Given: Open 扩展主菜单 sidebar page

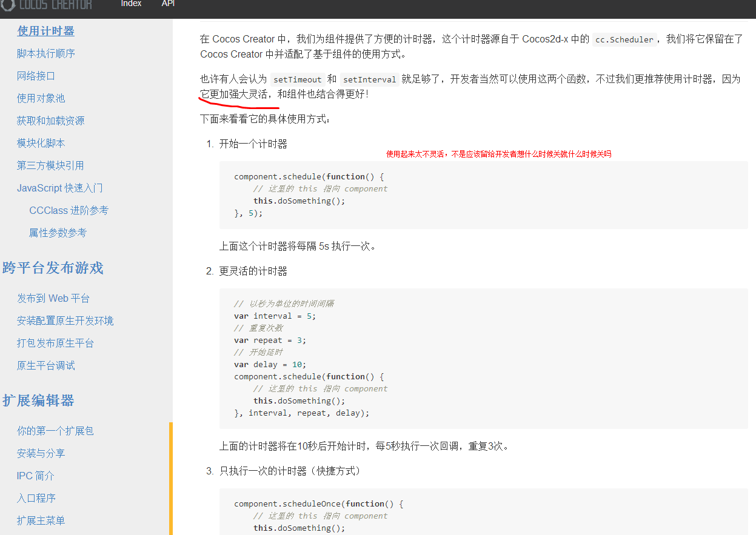Looking at the screenshot, I should pos(41,520).
